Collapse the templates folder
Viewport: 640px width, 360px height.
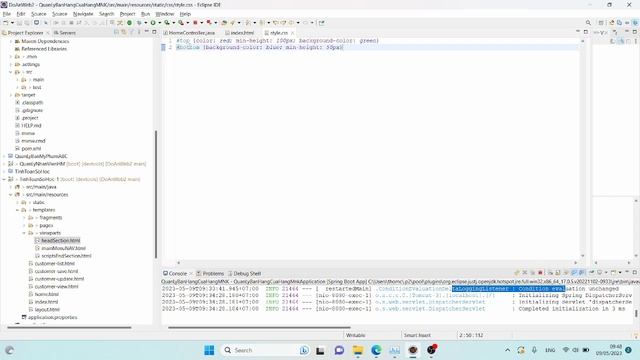pos(18,210)
